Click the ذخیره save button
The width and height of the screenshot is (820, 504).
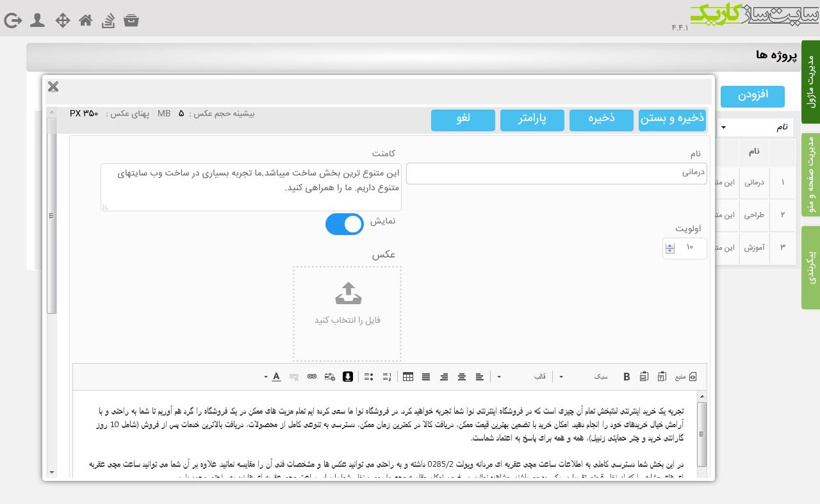click(602, 120)
